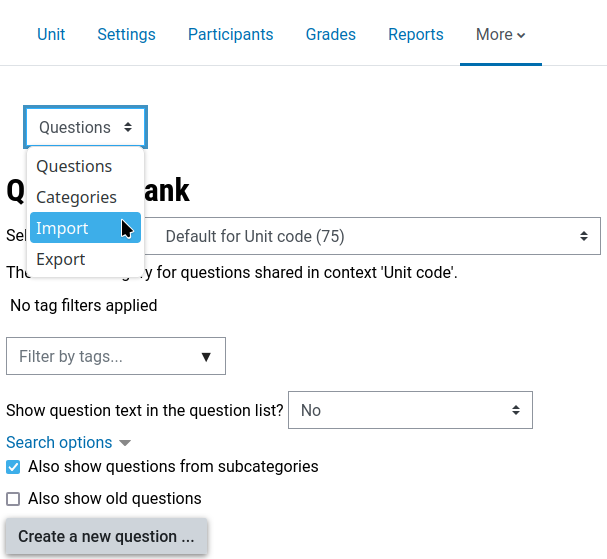Go to the Settings tab
607x559 pixels.
pyautogui.click(x=126, y=34)
